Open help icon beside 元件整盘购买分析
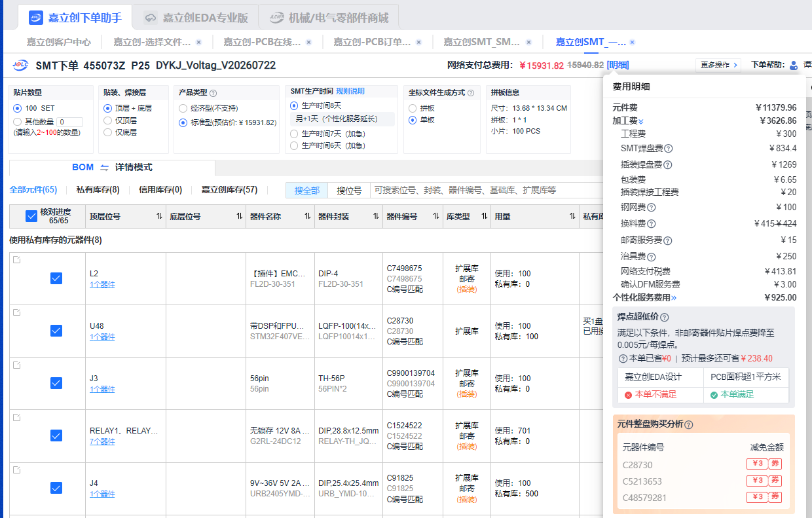This screenshot has height=518, width=812. [689, 424]
